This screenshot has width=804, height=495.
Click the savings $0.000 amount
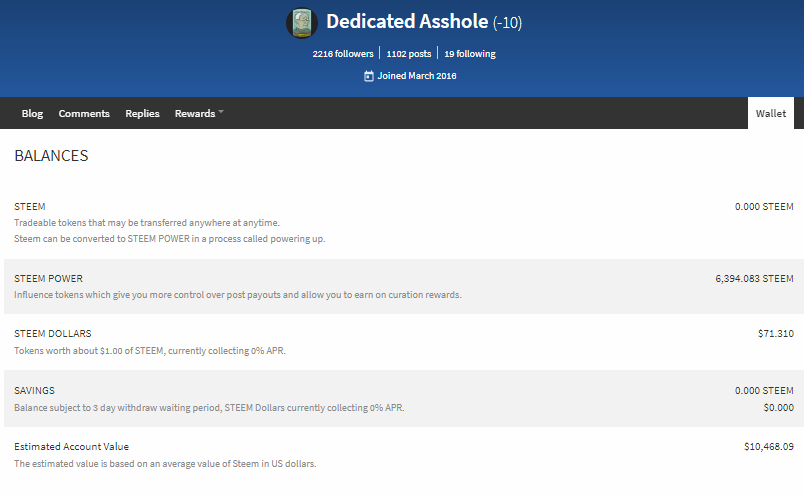click(778, 407)
